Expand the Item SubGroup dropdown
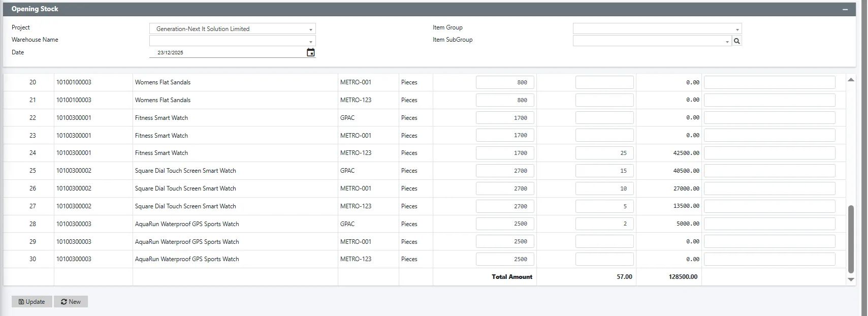868x316 pixels. pyautogui.click(x=727, y=42)
